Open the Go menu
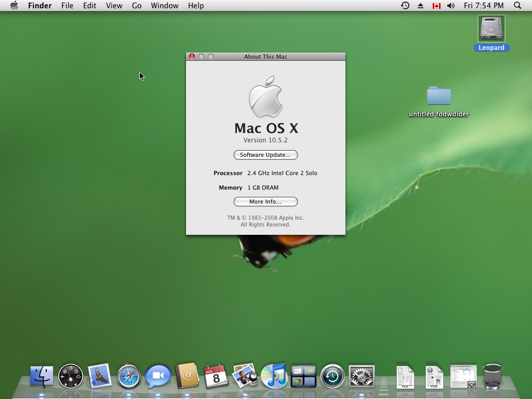This screenshot has width=532, height=399. pyautogui.click(x=137, y=5)
